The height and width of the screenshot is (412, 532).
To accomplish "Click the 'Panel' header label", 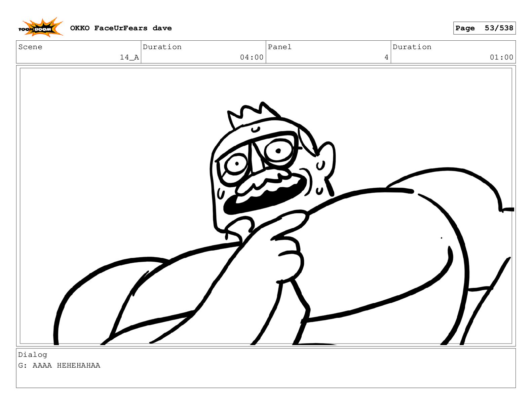I will click(x=279, y=47).
